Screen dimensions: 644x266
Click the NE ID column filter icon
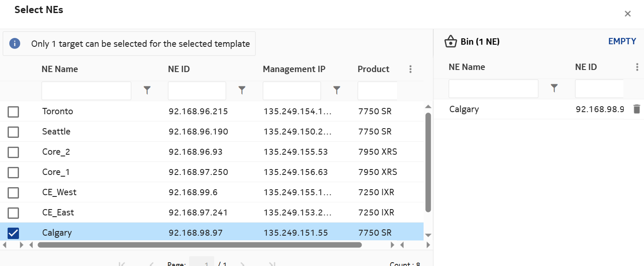[x=241, y=90]
